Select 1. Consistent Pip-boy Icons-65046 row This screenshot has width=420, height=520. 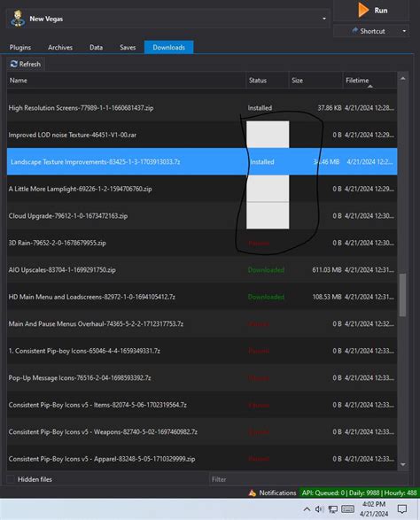202,351
